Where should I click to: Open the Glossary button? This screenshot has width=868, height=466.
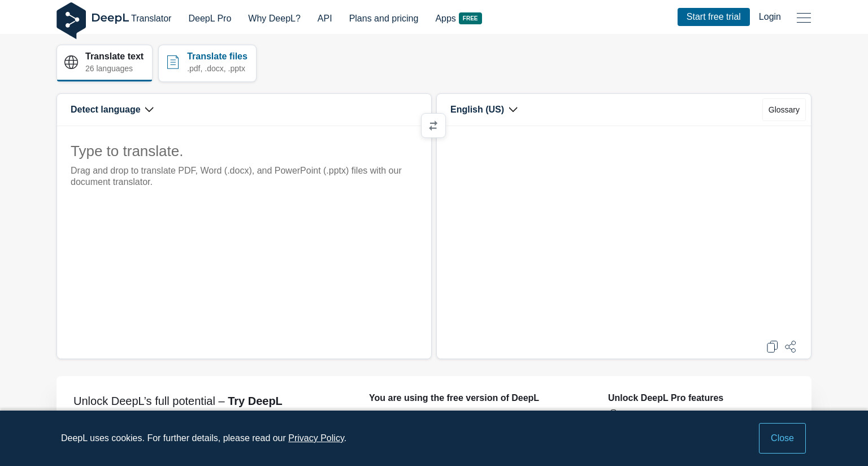point(784,110)
